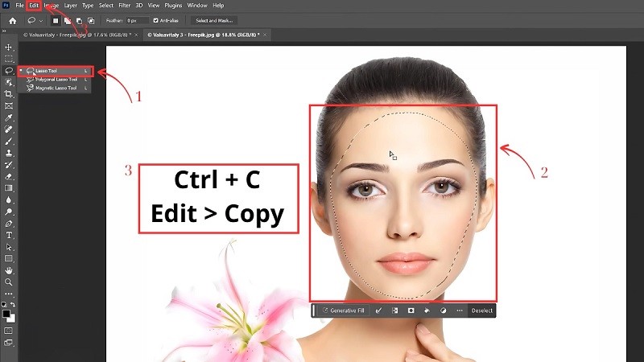Choose Magnetic Lasso Tool from the flyout

point(56,88)
